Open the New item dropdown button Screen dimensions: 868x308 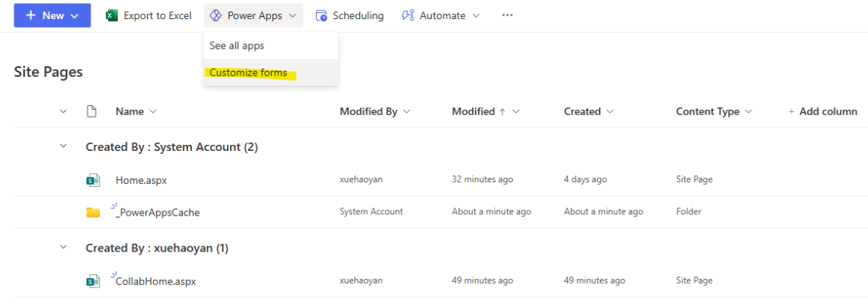52,15
